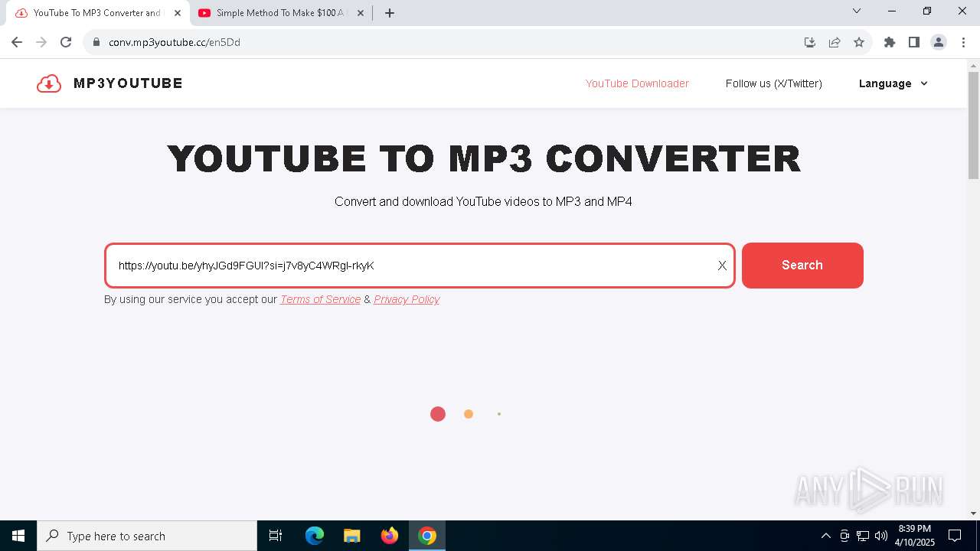Image resolution: width=980 pixels, height=551 pixels.
Task: Close the Simple Method To Make $100 tab
Action: (361, 13)
